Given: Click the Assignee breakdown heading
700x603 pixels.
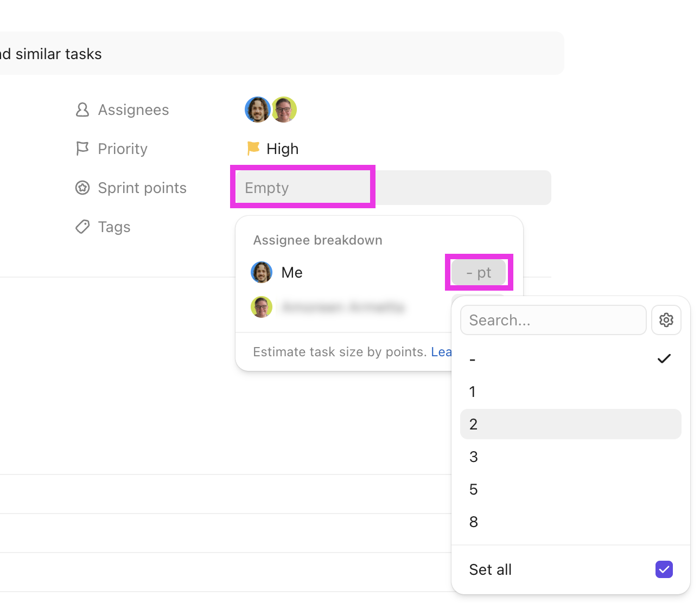Looking at the screenshot, I should pos(317,240).
